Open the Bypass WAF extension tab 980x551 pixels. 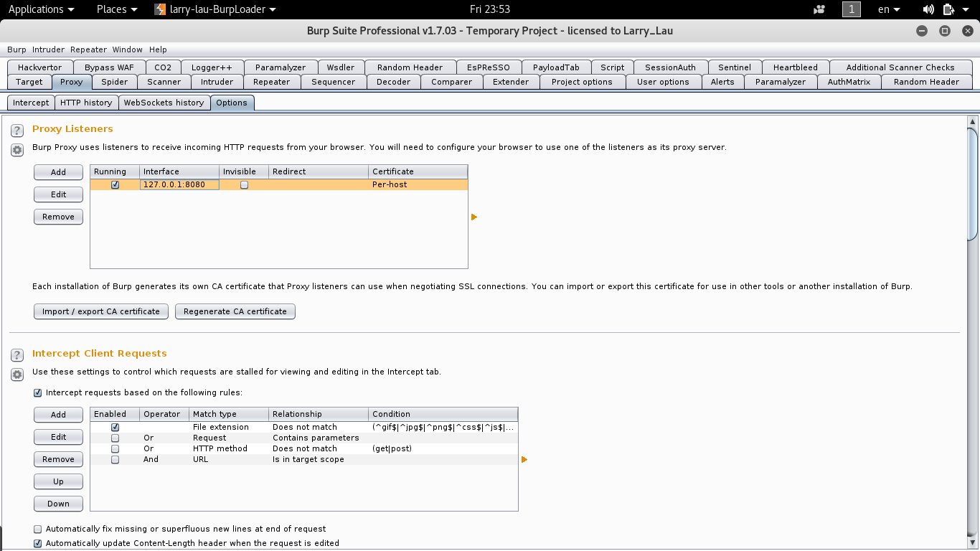109,67
